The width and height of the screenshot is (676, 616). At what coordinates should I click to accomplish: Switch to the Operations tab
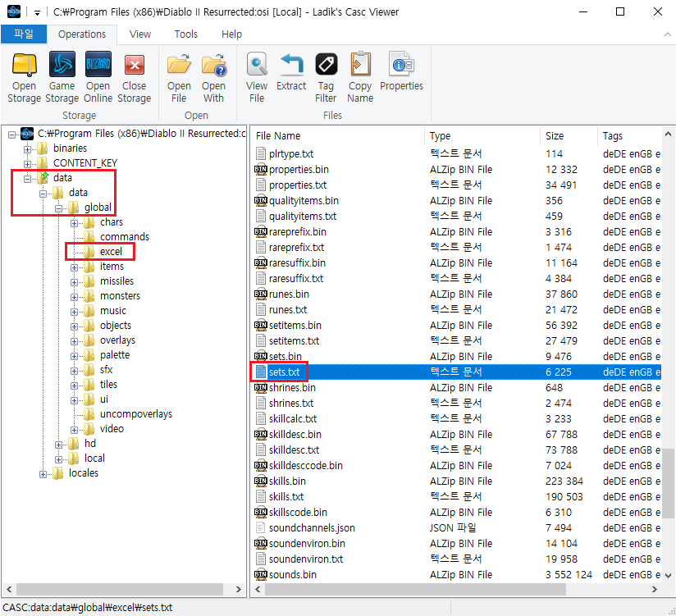[x=82, y=34]
